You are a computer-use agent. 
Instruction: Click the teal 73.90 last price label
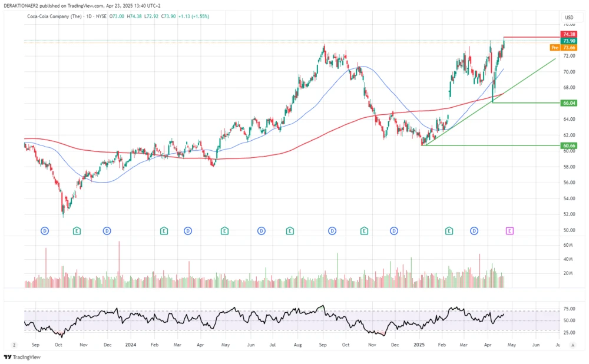coord(570,41)
